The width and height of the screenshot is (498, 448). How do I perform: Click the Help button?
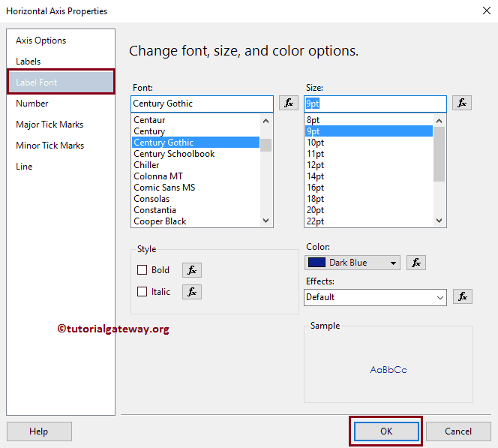39,431
